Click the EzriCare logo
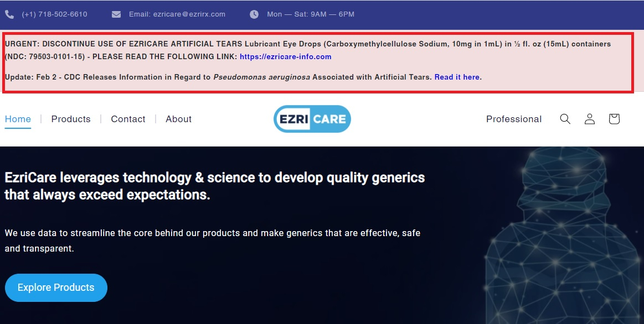644x324 pixels. (312, 119)
